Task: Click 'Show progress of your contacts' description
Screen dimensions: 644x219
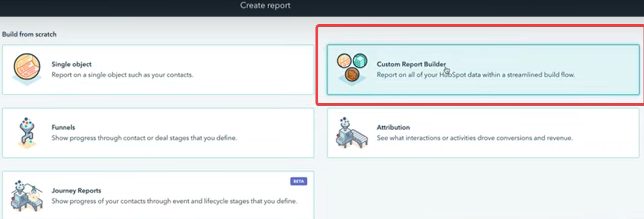Action: tap(174, 201)
